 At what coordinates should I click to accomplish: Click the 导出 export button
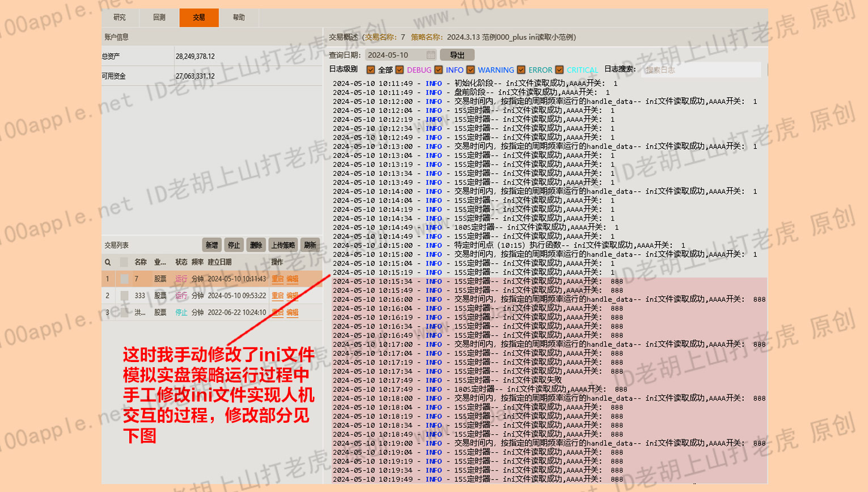457,55
